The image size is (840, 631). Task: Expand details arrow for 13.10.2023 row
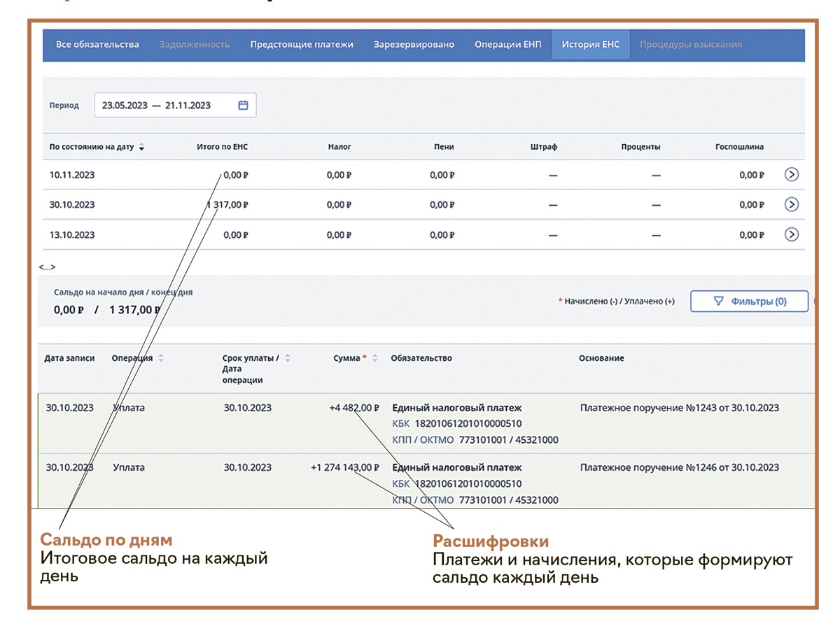pos(791,234)
